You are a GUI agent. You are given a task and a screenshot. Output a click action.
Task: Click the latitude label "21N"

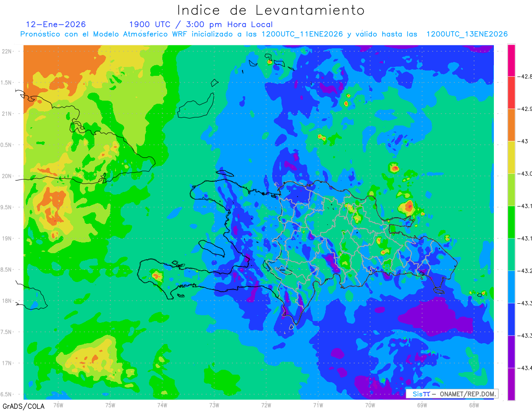[x=7, y=114]
